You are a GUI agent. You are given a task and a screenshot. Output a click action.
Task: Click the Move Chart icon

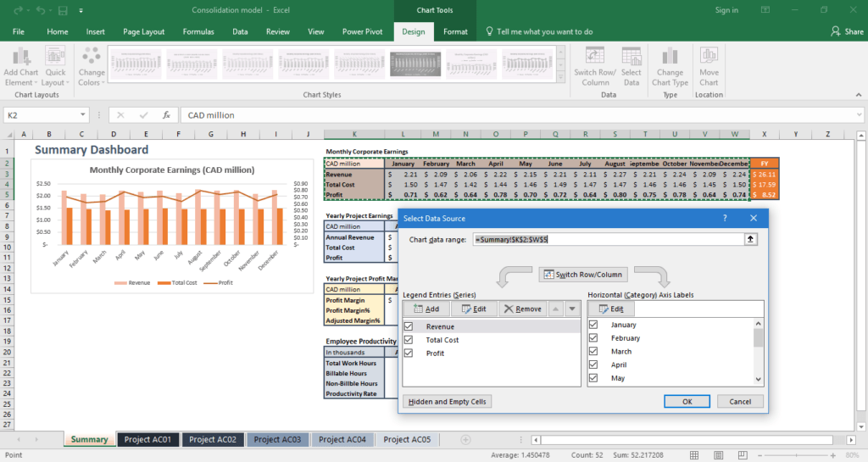[x=709, y=57]
